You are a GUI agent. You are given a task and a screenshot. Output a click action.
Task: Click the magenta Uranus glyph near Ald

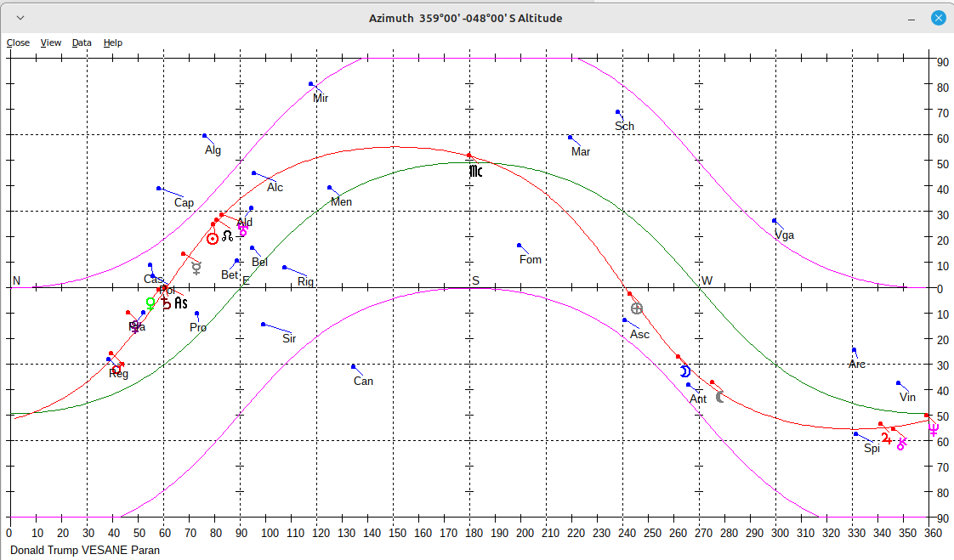coord(243,231)
